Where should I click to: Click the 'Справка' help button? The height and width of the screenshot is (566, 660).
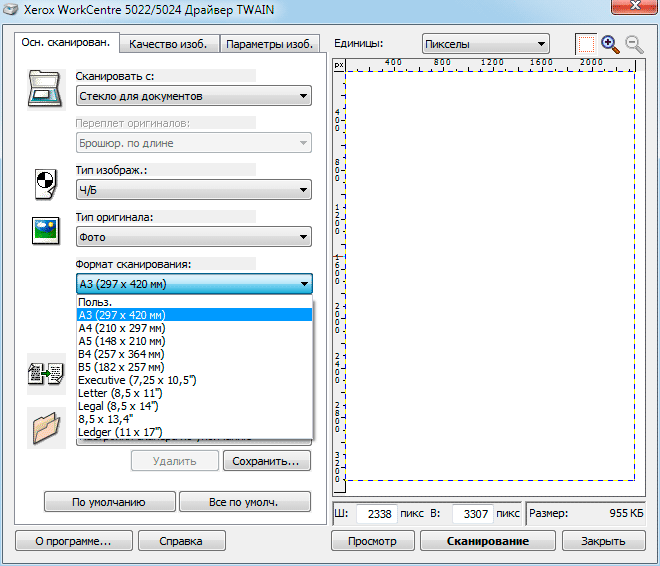tap(181, 541)
